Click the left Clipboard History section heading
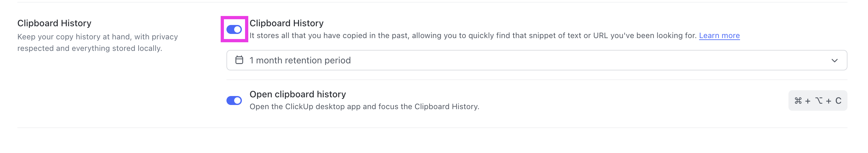The image size is (868, 153). click(x=54, y=23)
